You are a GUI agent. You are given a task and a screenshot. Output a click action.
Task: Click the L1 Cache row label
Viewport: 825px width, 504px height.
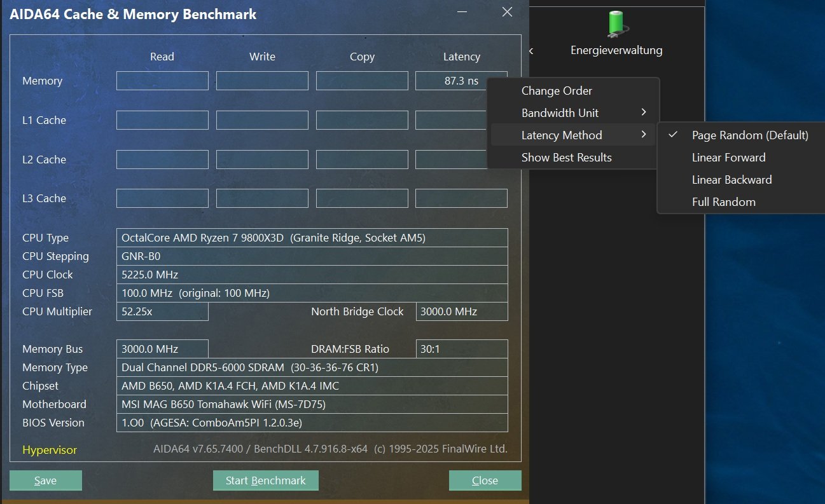tap(44, 120)
